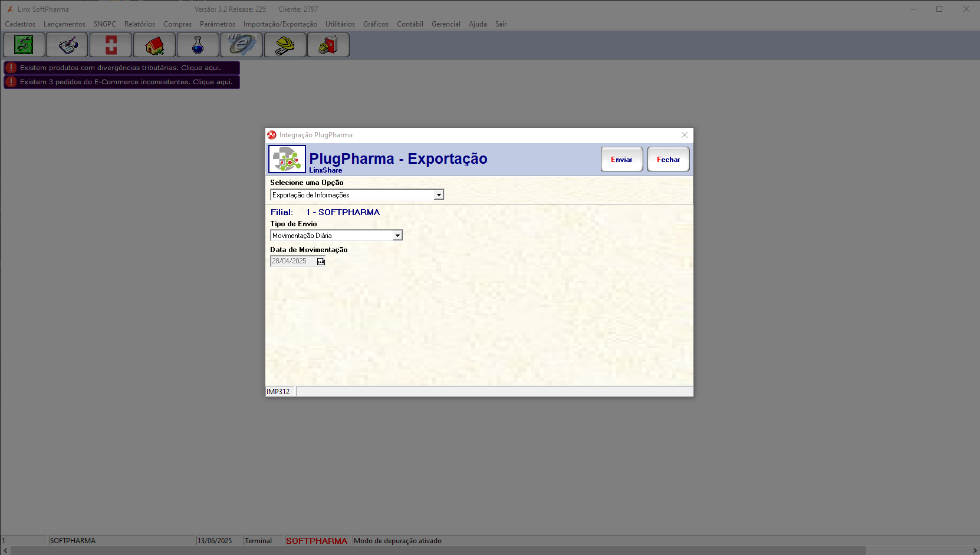
Task: Click the Terminal status bar entry
Action: click(x=258, y=541)
